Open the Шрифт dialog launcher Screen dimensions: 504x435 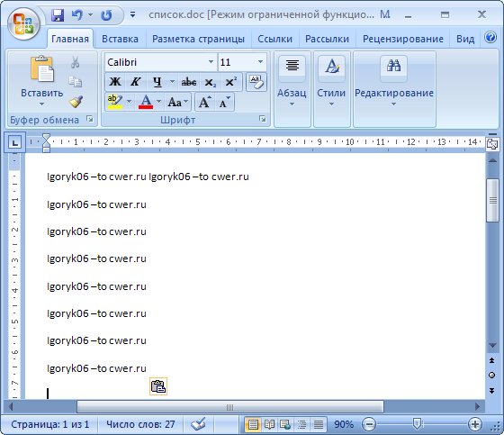click(263, 120)
